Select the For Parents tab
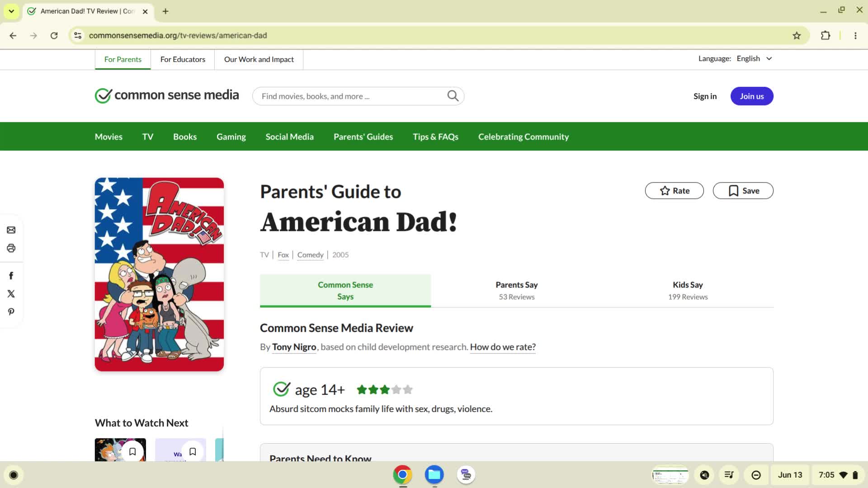Image resolution: width=868 pixels, height=488 pixels. tap(123, 59)
